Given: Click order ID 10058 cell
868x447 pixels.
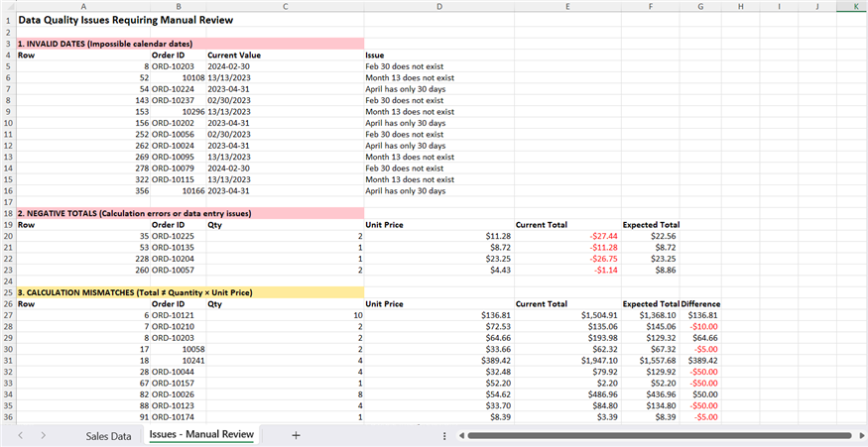Looking at the screenshot, I should click(x=193, y=350).
